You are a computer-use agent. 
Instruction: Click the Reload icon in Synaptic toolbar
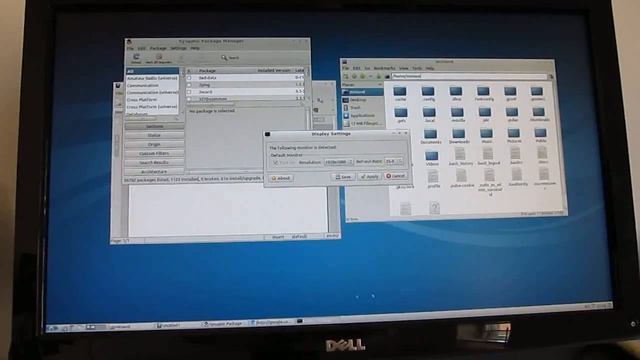[x=136, y=57]
